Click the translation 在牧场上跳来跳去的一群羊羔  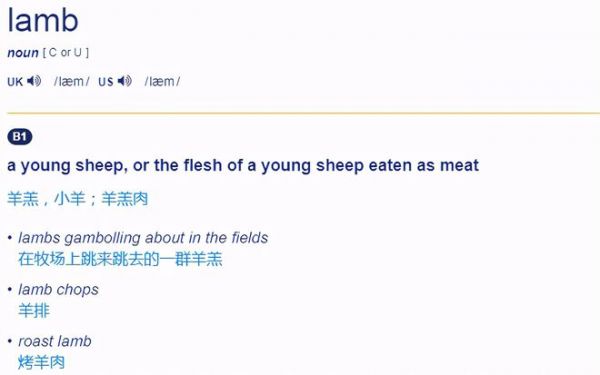[120, 259]
